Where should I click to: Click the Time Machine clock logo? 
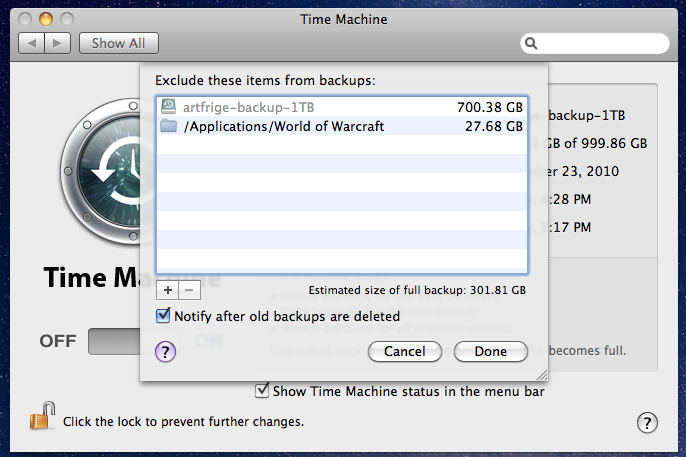point(101,171)
